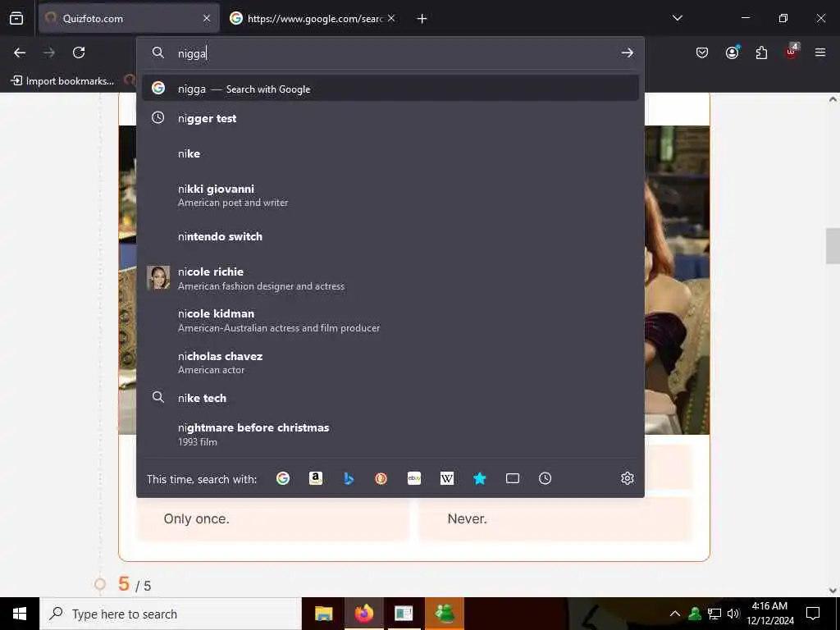Open the network status tray icon
Image resolution: width=840 pixels, height=630 pixels.
tap(714, 614)
